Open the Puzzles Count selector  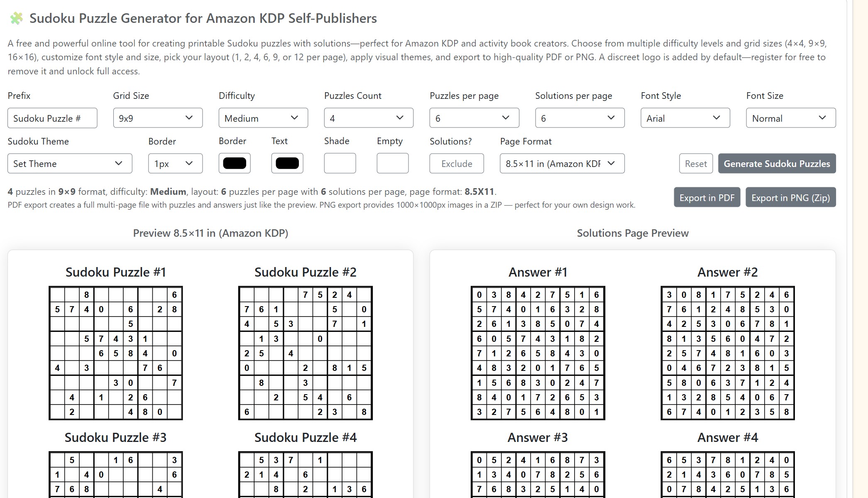pos(369,118)
